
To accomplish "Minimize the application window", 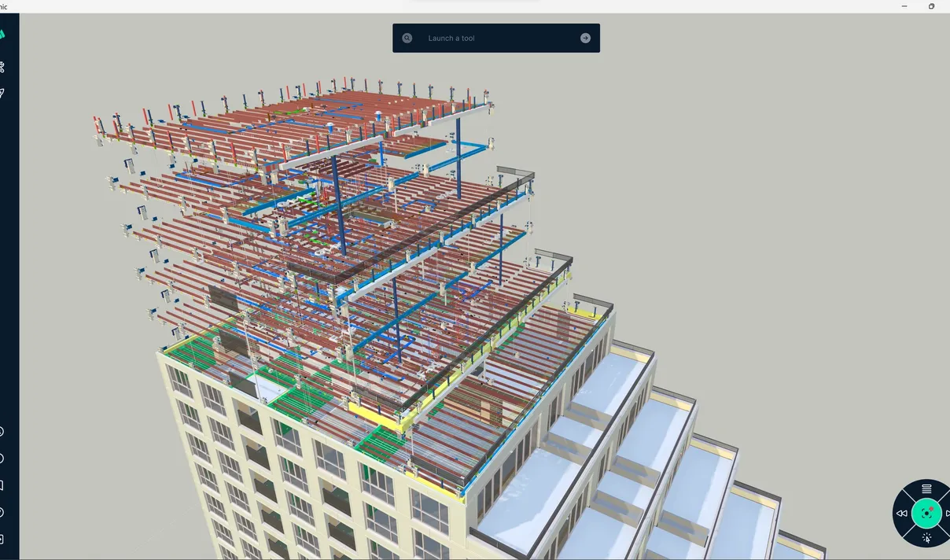I will pyautogui.click(x=905, y=6).
